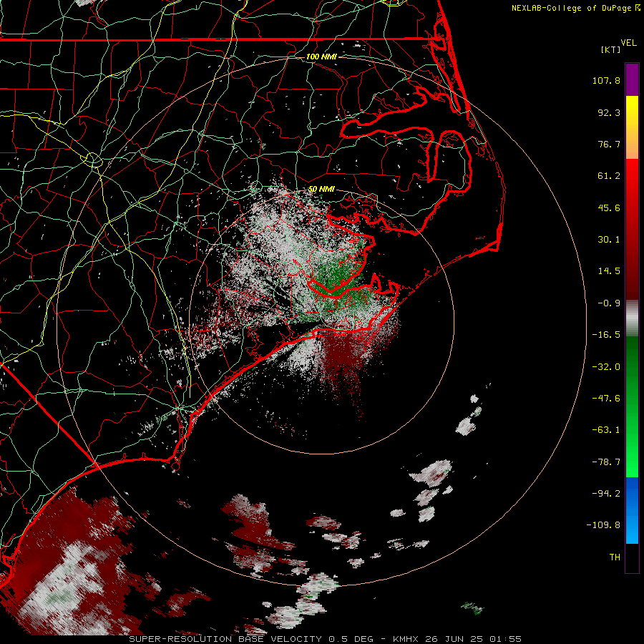The width and height of the screenshot is (644, 644).
Task: Click the purple segment of the velocity color bar
Action: point(632,79)
